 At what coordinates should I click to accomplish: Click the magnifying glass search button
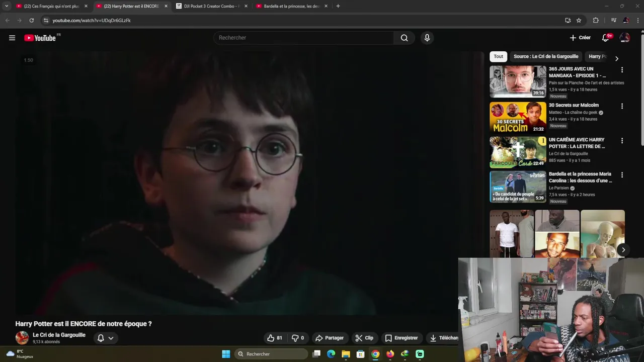click(x=404, y=38)
